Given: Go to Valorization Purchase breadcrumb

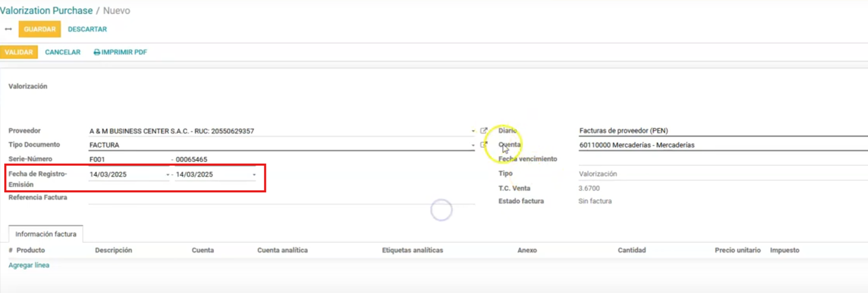Looking at the screenshot, I should [x=46, y=10].
